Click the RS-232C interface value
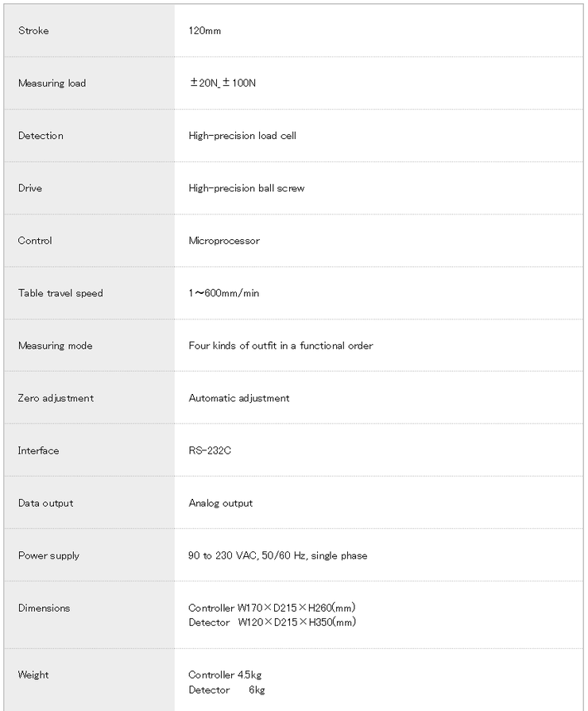 [x=210, y=450]
